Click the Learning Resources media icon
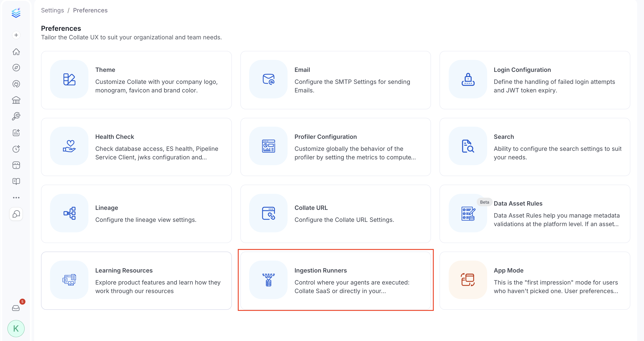 pos(69,280)
